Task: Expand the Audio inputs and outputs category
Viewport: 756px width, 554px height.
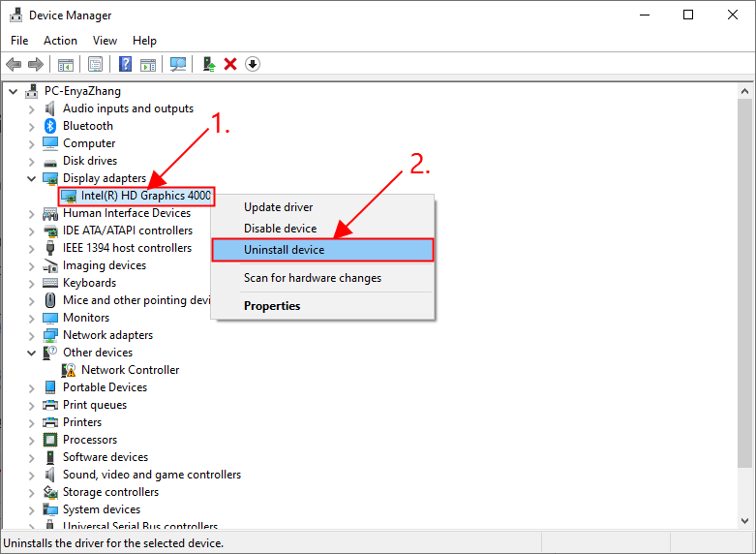Action: click(31, 109)
